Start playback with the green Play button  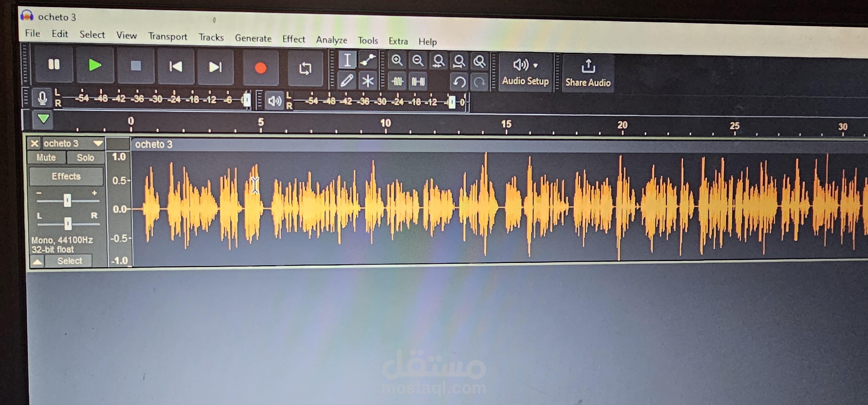click(95, 65)
